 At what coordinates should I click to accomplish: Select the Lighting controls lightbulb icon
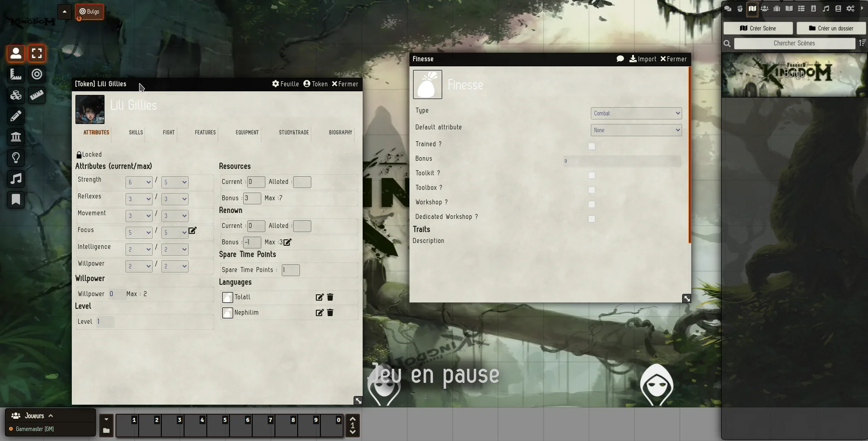pyautogui.click(x=16, y=158)
